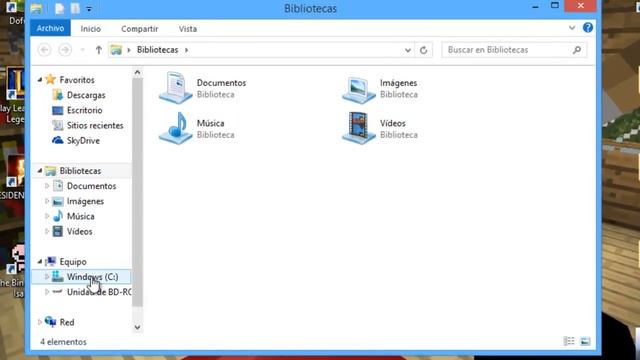Open the Archivo ribbon tab

(50, 29)
